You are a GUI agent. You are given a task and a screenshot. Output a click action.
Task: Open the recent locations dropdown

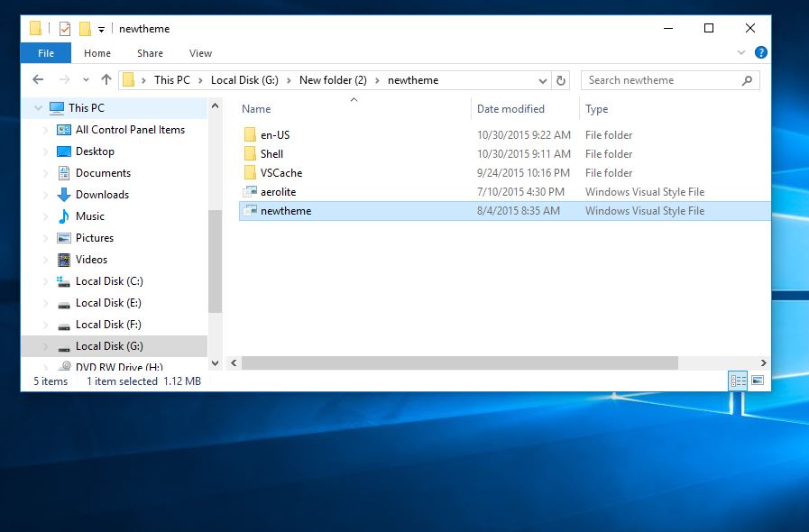(x=87, y=80)
